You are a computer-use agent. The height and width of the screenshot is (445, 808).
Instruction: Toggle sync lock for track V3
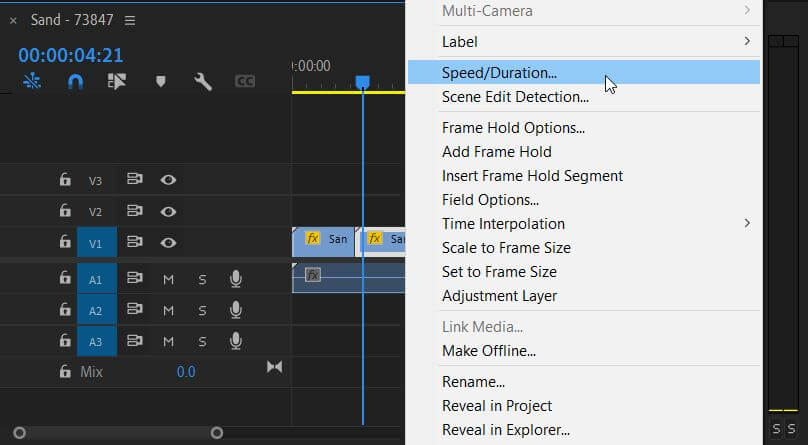point(135,180)
